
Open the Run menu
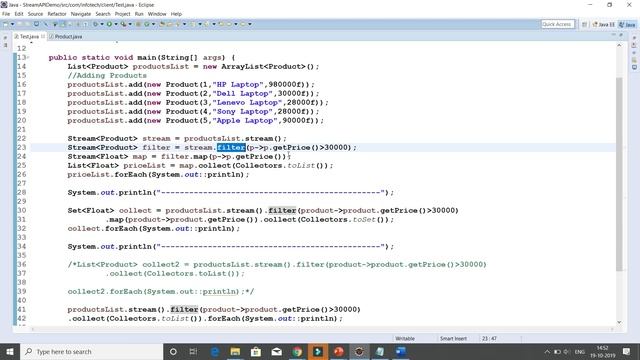139,14
